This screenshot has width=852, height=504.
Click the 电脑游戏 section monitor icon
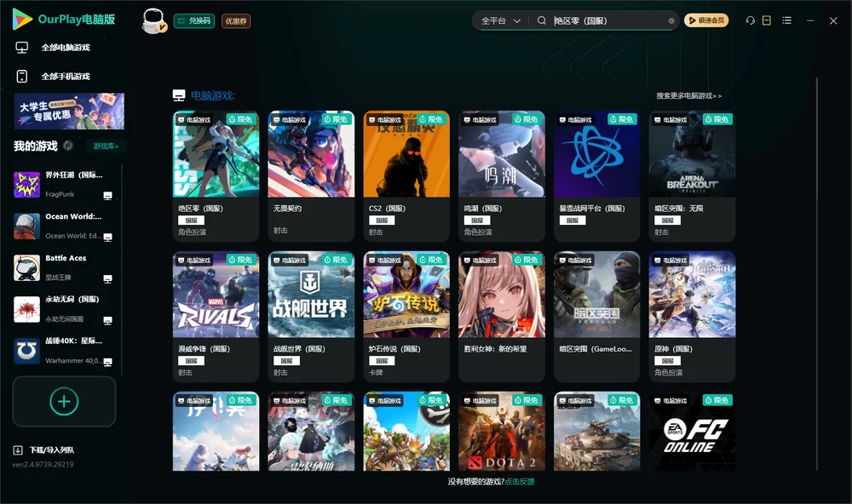pyautogui.click(x=179, y=95)
